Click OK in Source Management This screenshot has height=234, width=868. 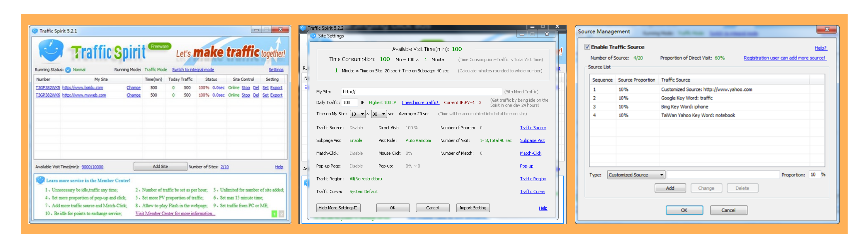[684, 210]
